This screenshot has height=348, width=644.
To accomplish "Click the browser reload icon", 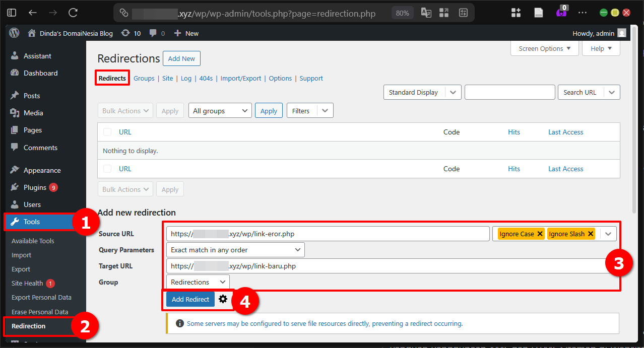I will tap(72, 13).
